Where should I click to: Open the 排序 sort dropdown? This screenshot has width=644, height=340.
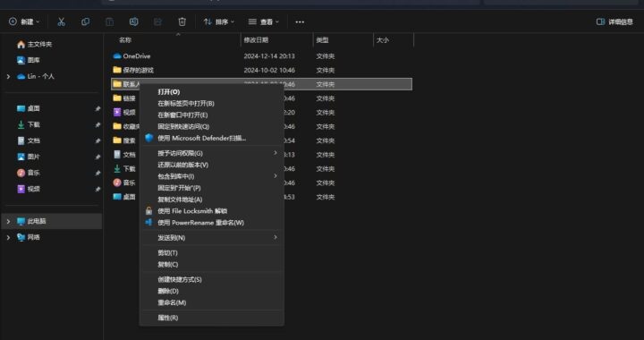[x=219, y=21]
